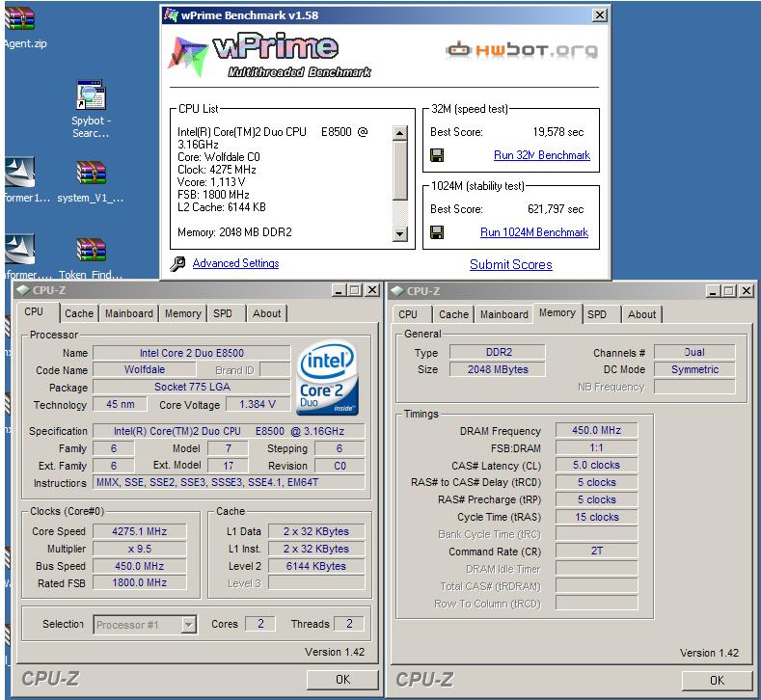
Task: Click the Cycle Time tRAS value 15 clocks
Action: (x=596, y=517)
